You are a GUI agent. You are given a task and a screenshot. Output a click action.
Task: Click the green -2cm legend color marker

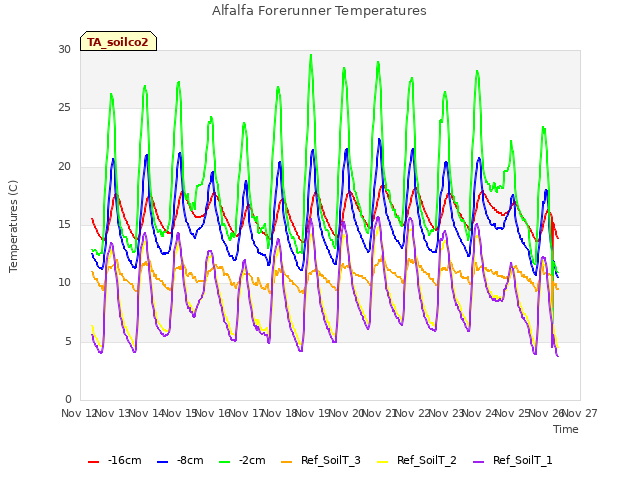tap(224, 462)
